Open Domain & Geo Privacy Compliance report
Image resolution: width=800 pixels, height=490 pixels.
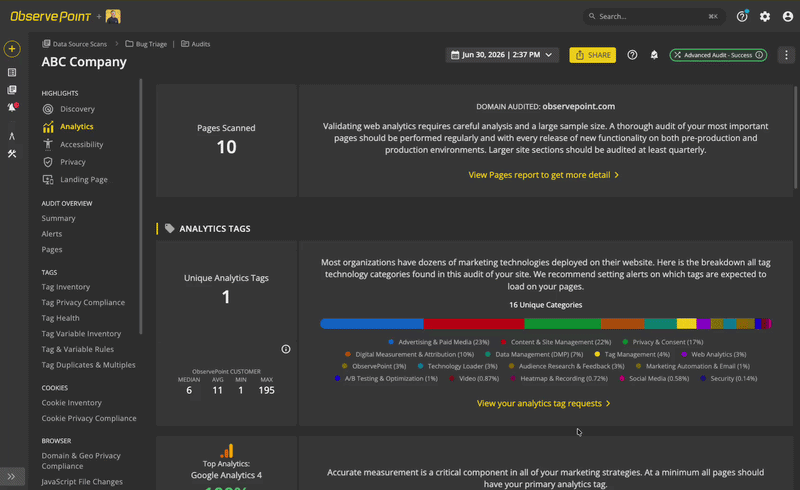coord(81,461)
